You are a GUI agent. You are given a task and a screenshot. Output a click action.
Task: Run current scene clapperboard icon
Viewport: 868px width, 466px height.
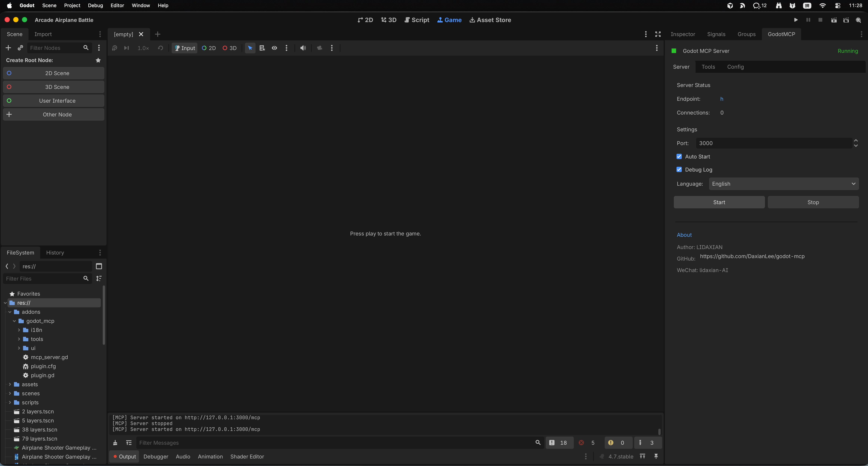(x=834, y=20)
